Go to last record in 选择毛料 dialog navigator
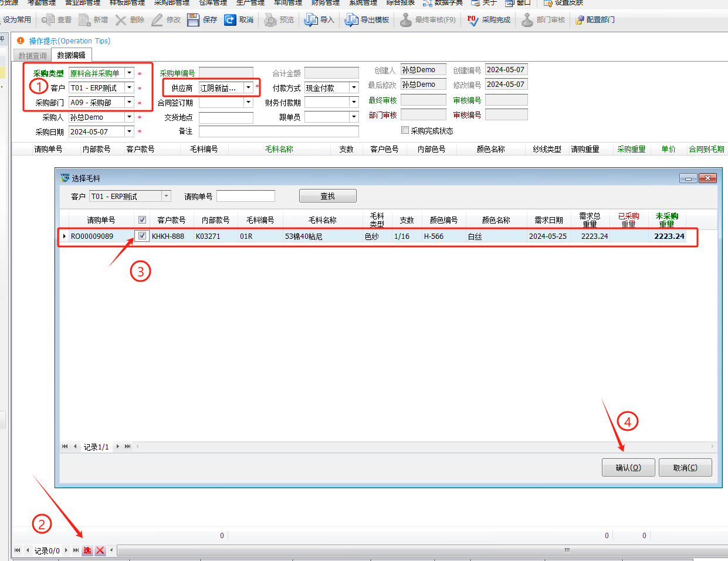The height and width of the screenshot is (561, 728). (x=127, y=447)
